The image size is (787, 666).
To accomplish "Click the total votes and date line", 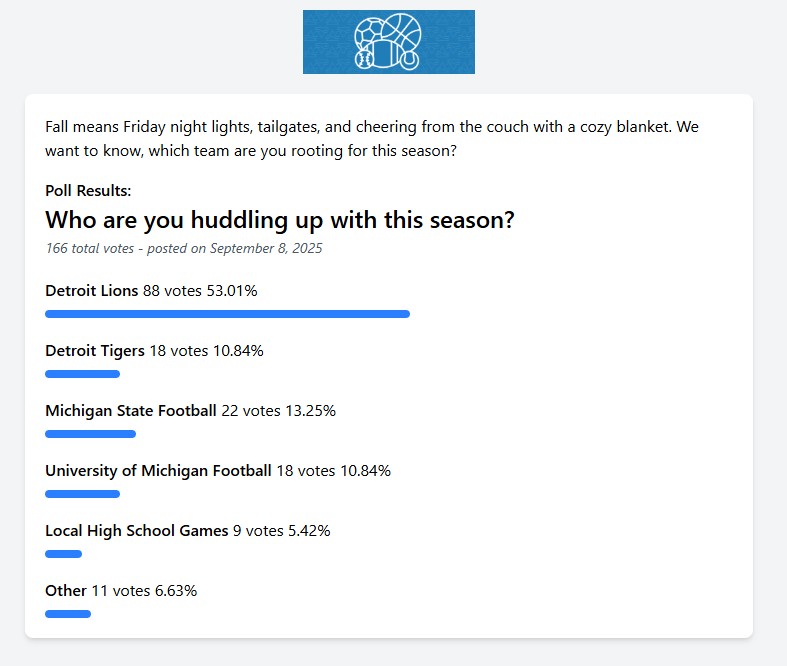I will (x=184, y=248).
